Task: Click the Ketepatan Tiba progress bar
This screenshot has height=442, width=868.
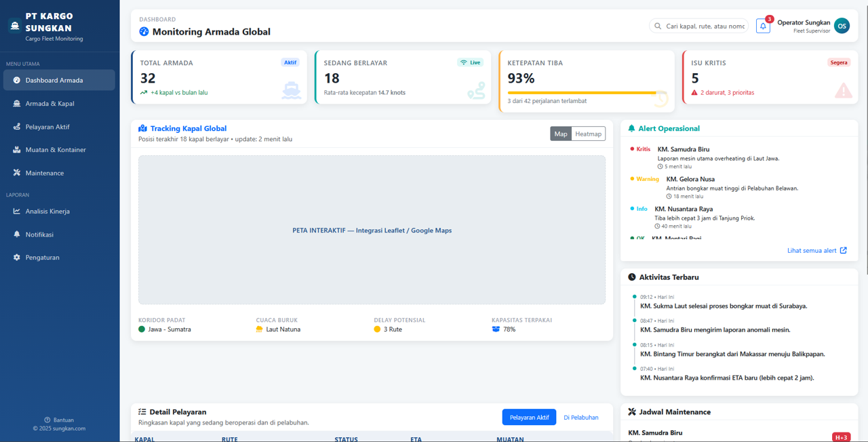Action: [x=582, y=93]
